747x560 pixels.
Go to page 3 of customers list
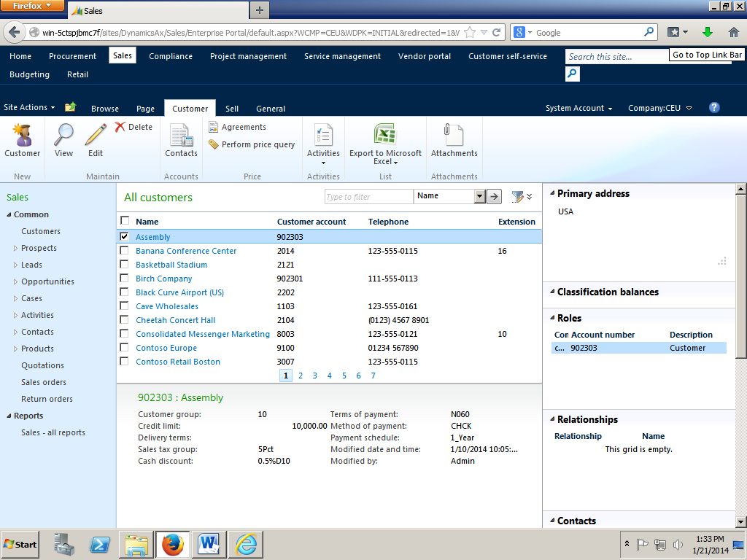(x=314, y=375)
